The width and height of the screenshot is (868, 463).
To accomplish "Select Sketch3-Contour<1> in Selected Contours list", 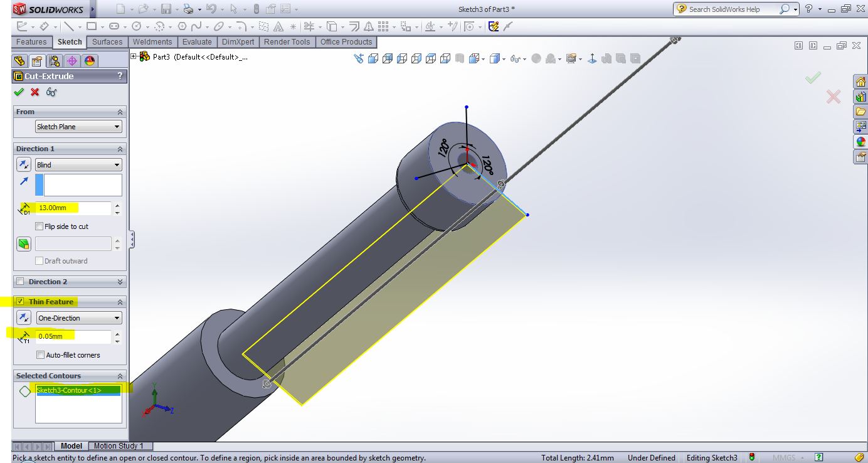I will point(68,390).
